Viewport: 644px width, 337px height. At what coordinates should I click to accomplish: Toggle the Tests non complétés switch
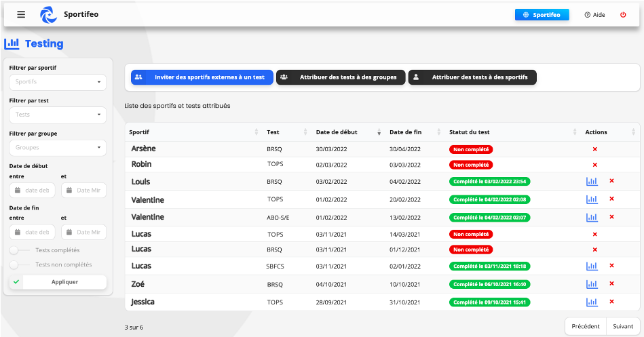point(19,264)
